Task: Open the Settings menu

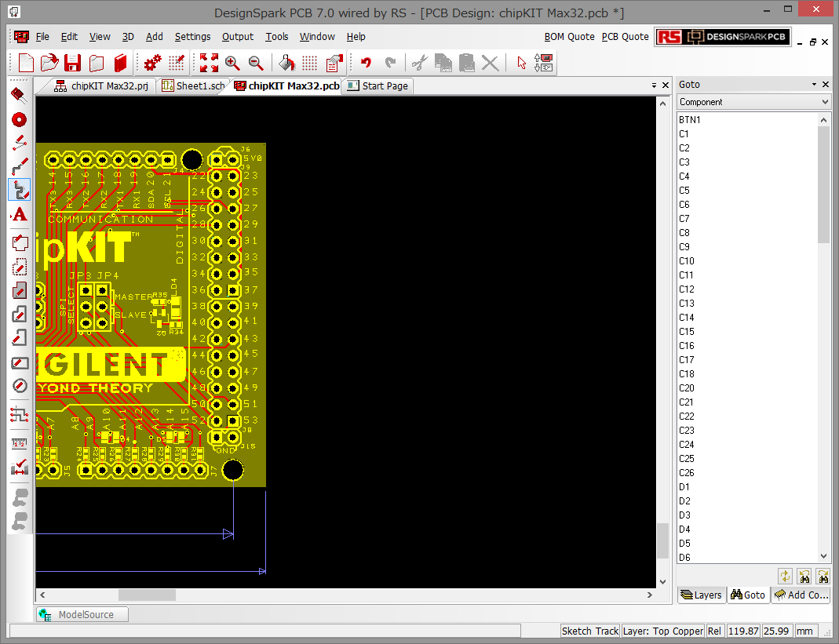Action: pos(192,36)
